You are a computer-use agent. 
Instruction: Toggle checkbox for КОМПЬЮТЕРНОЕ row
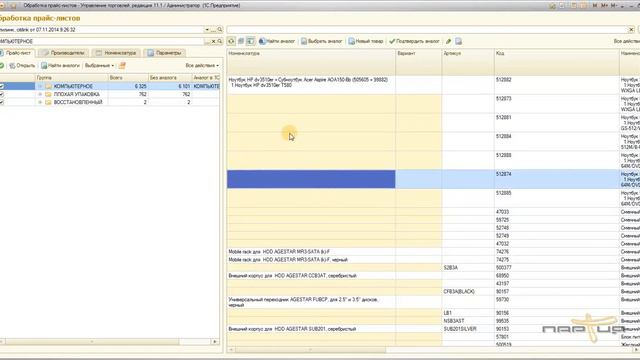point(2,86)
